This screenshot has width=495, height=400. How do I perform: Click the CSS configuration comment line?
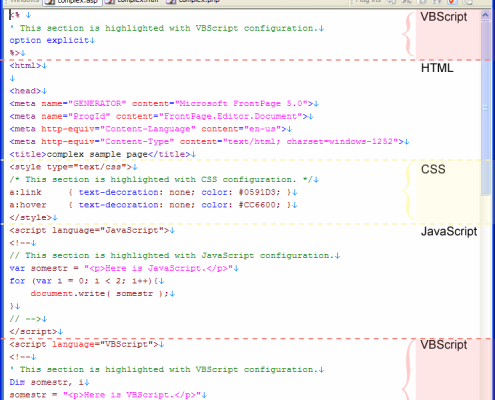[161, 180]
